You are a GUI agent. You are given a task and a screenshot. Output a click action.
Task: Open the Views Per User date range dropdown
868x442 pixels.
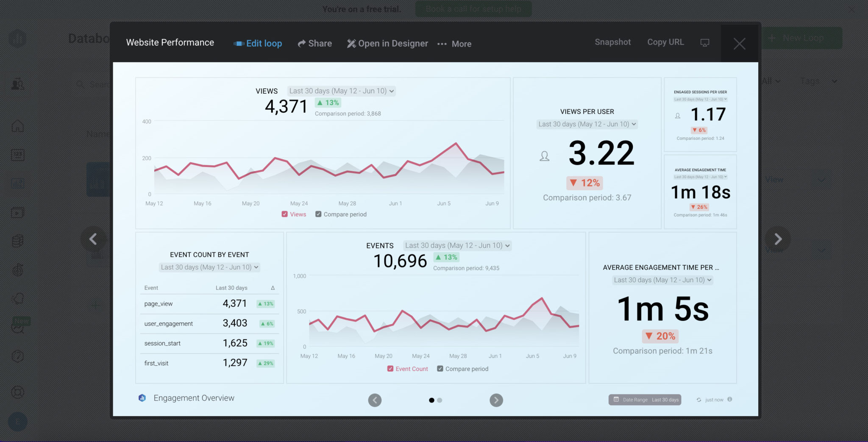click(x=587, y=124)
